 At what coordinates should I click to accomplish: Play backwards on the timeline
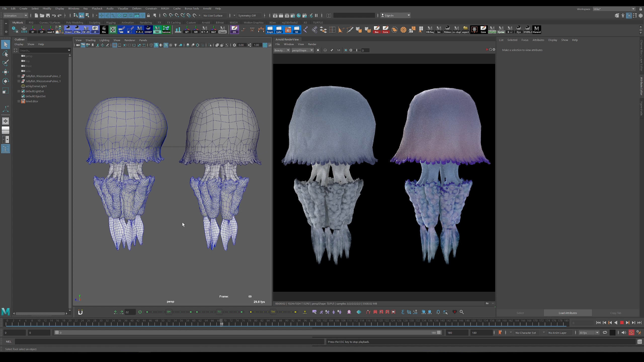coord(616,323)
